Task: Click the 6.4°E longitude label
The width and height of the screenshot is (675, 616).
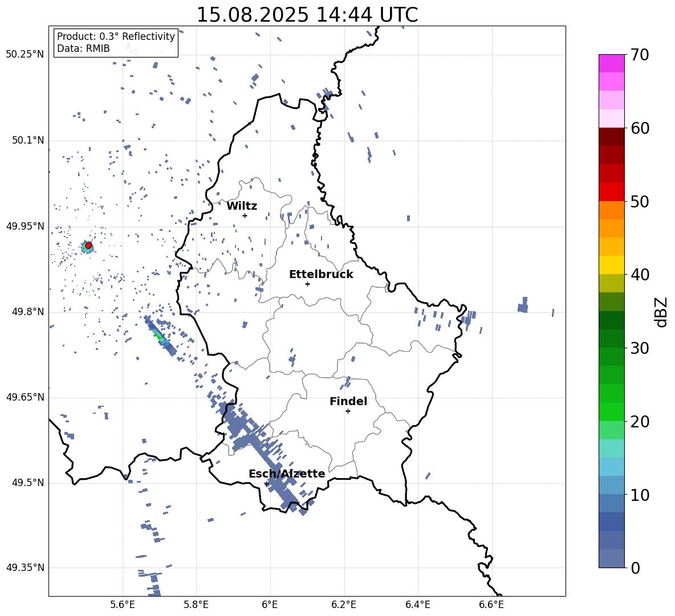Action: click(x=417, y=605)
